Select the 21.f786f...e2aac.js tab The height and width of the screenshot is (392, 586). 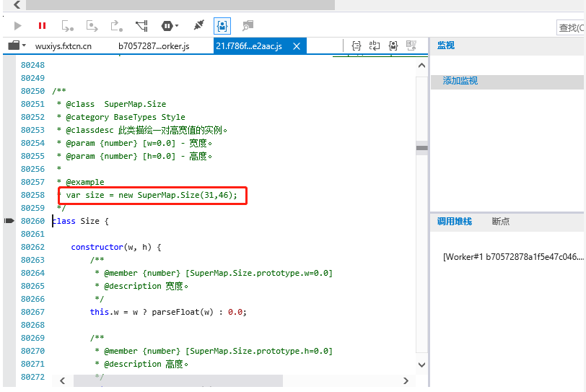pyautogui.click(x=249, y=46)
